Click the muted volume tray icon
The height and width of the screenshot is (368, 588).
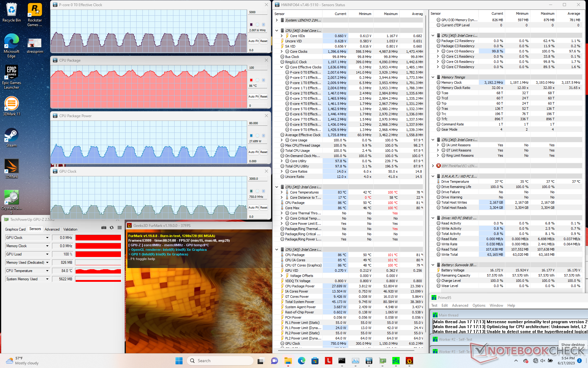tap(543, 361)
